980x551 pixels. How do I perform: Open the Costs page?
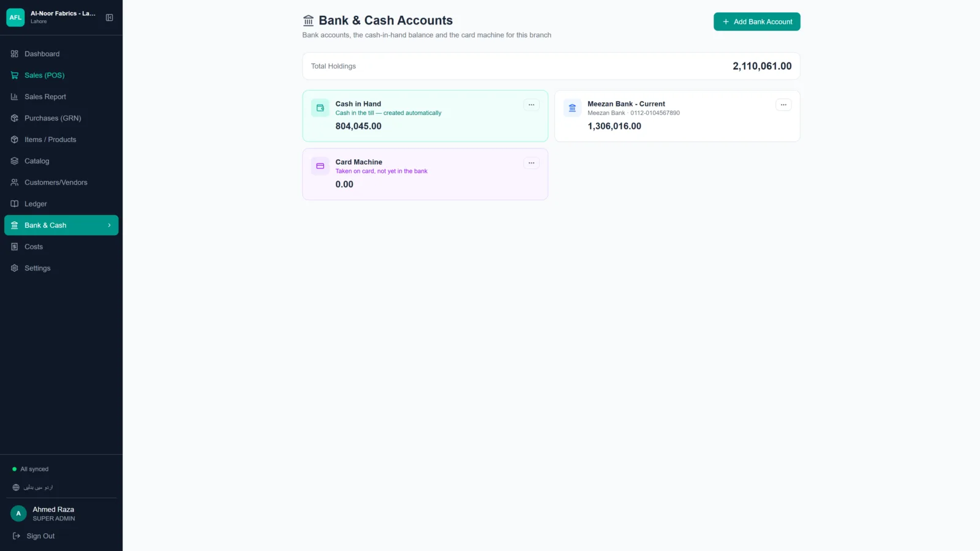click(x=61, y=247)
